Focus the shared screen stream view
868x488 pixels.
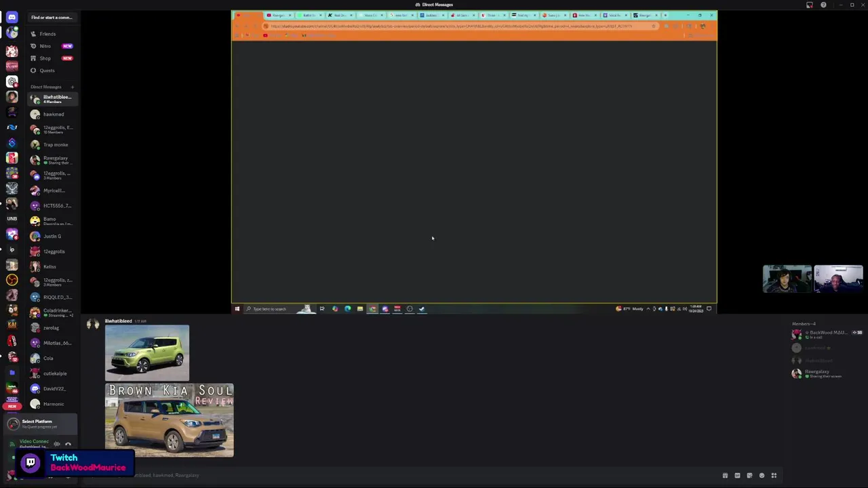[x=474, y=162]
